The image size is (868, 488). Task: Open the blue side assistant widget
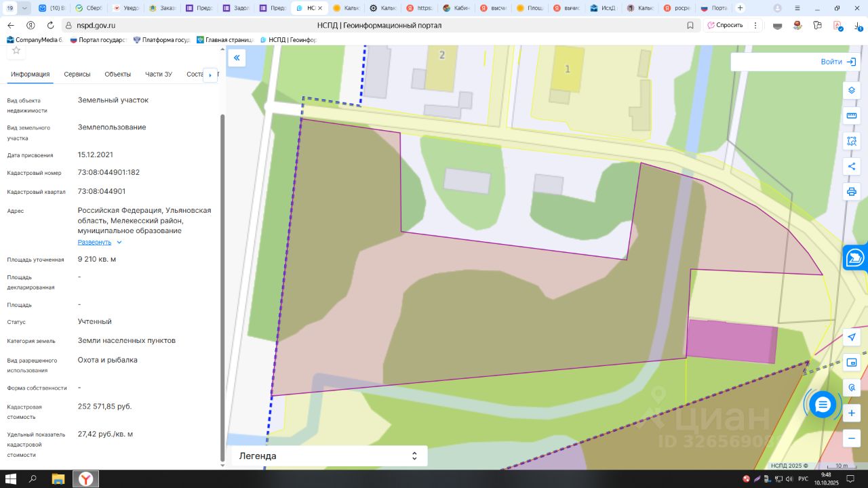point(856,258)
